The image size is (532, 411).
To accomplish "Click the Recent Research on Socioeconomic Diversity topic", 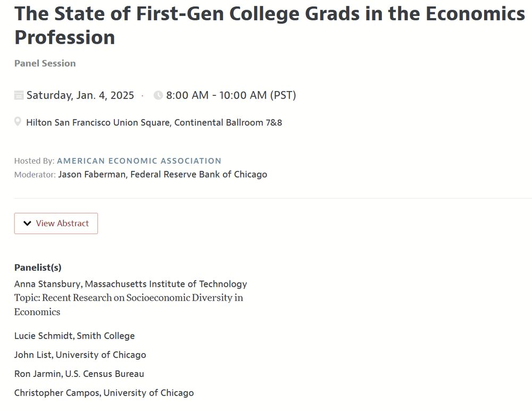I will point(129,305).
